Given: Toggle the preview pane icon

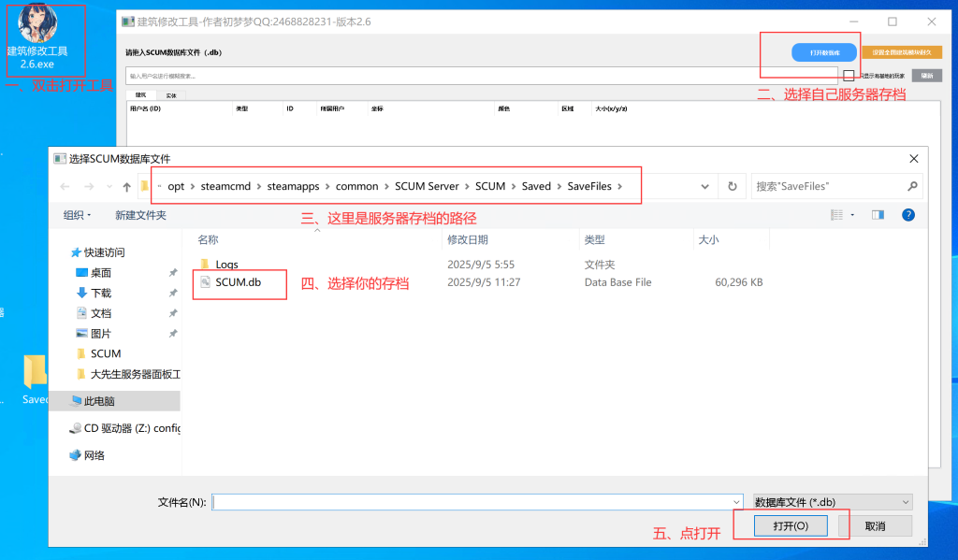Looking at the screenshot, I should coord(878,215).
